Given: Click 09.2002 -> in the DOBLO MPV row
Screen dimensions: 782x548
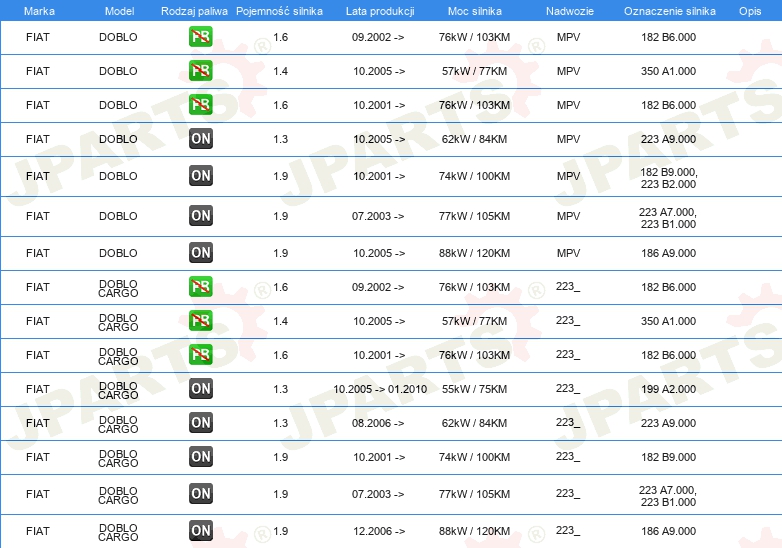Looking at the screenshot, I should (x=378, y=37).
